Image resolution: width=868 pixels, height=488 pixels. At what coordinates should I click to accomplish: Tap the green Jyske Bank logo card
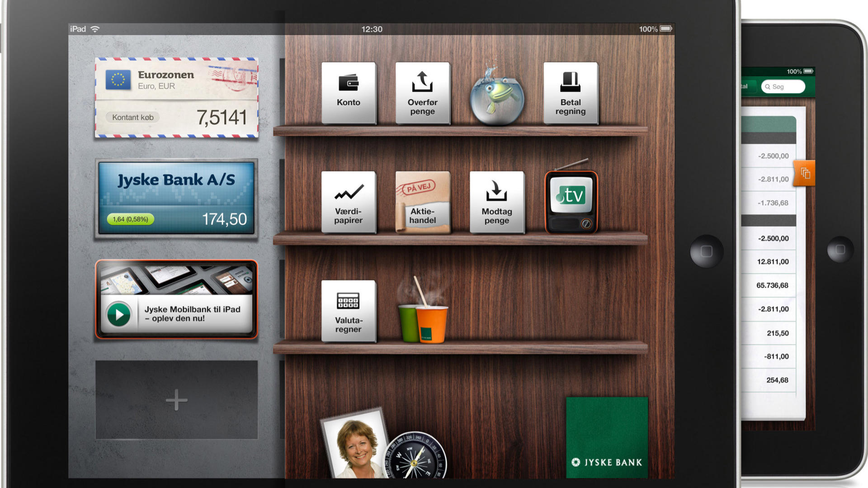point(607,437)
